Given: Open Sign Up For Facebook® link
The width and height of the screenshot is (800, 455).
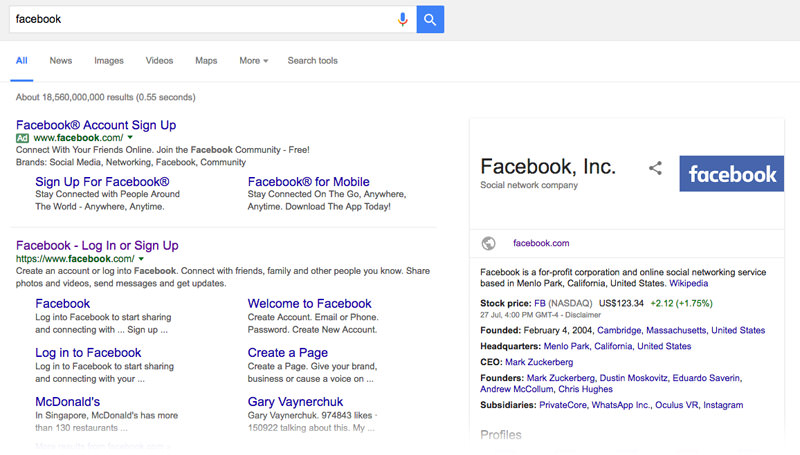Looking at the screenshot, I should 102,182.
